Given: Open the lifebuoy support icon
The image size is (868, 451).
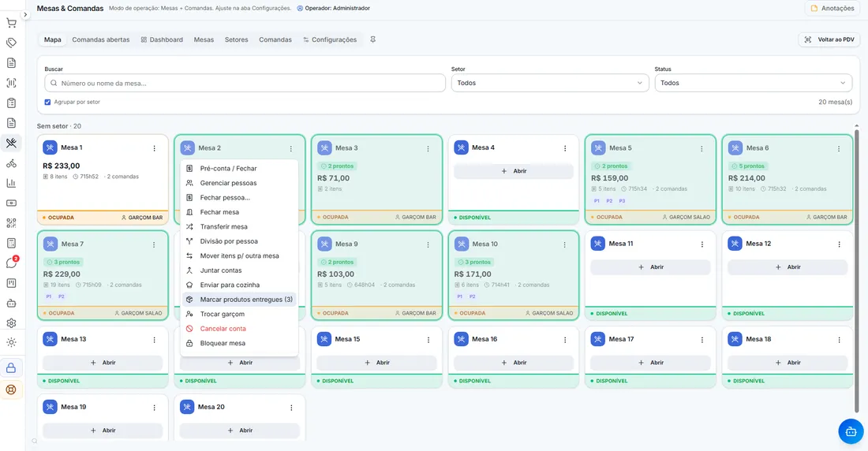Looking at the screenshot, I should (11, 389).
